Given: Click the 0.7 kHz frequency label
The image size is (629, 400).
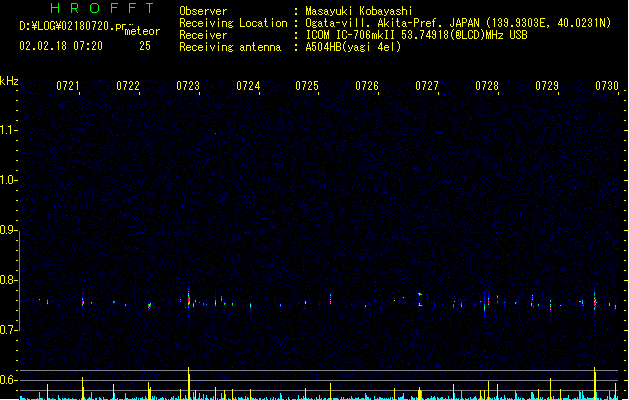Looking at the screenshot, I should tap(8, 330).
